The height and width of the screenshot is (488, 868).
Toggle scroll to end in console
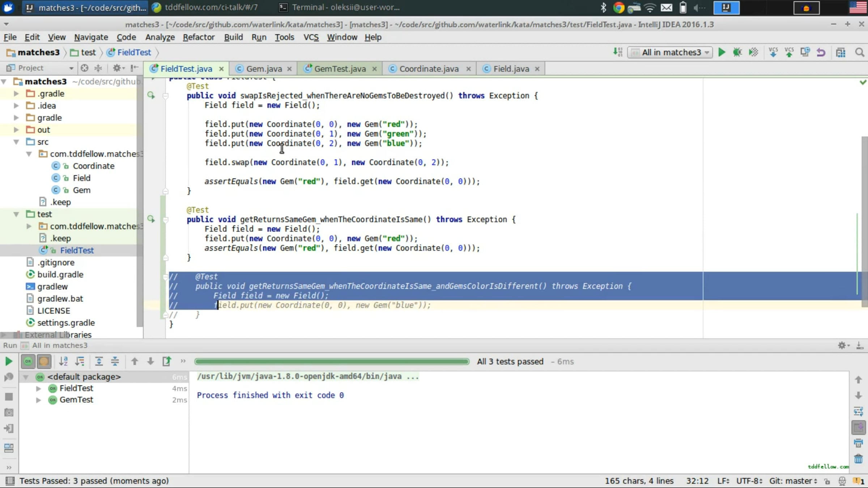click(x=858, y=427)
